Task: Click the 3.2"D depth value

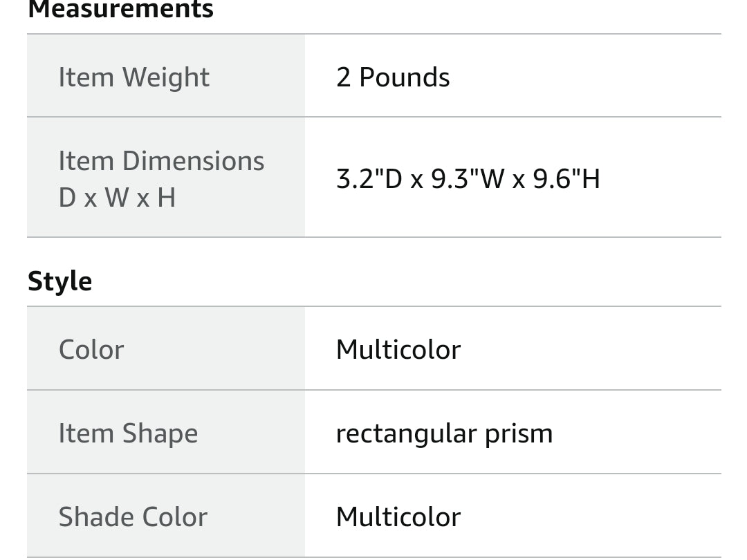Action: click(x=369, y=179)
